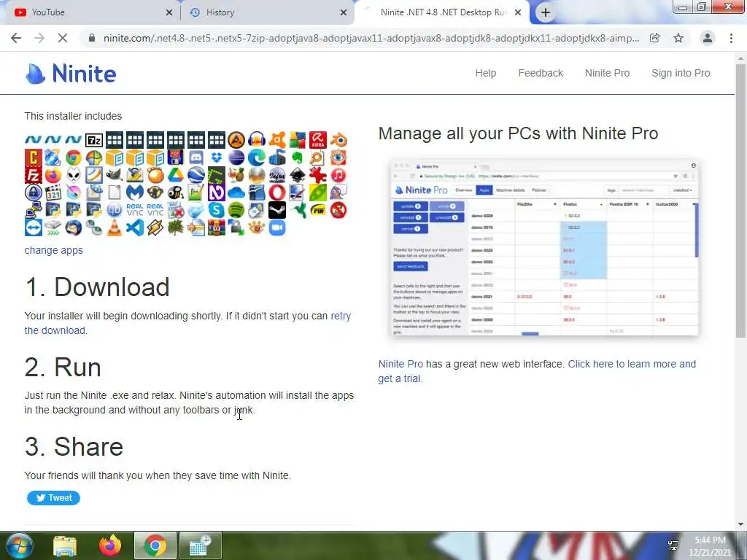Click the Microsoft Edge icon
Viewport: 747px width, 560px height.
(257, 157)
